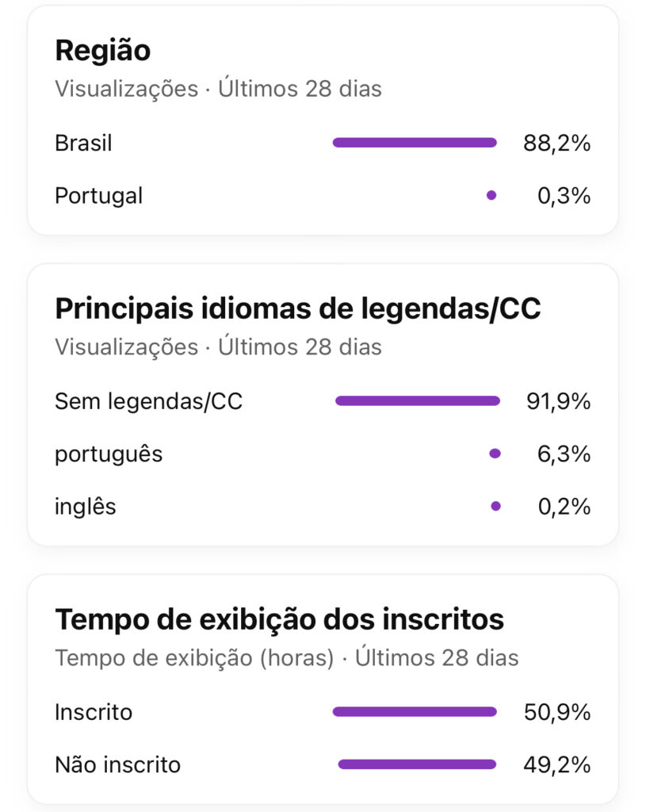This screenshot has height=812, width=646.
Task: Click the purple dot next to Portugal
Action: (x=491, y=195)
